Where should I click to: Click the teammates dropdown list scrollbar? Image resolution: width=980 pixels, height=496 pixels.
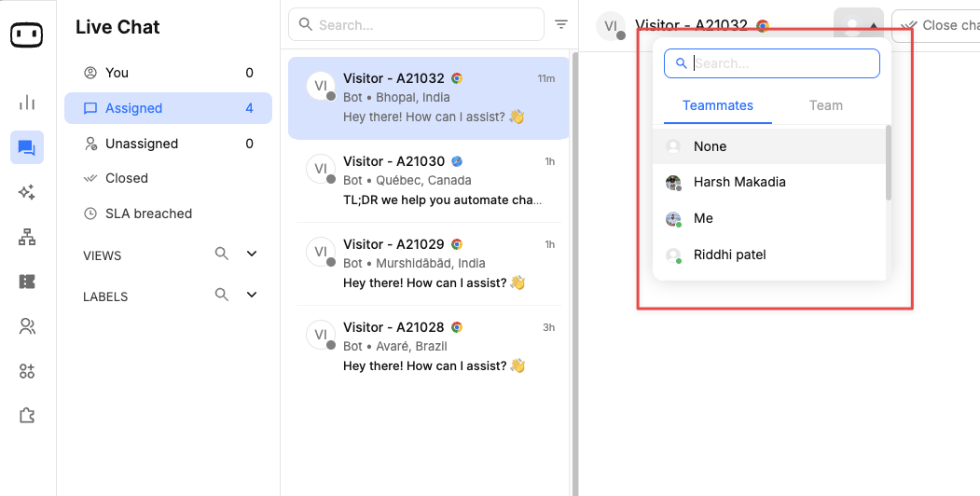(x=889, y=163)
